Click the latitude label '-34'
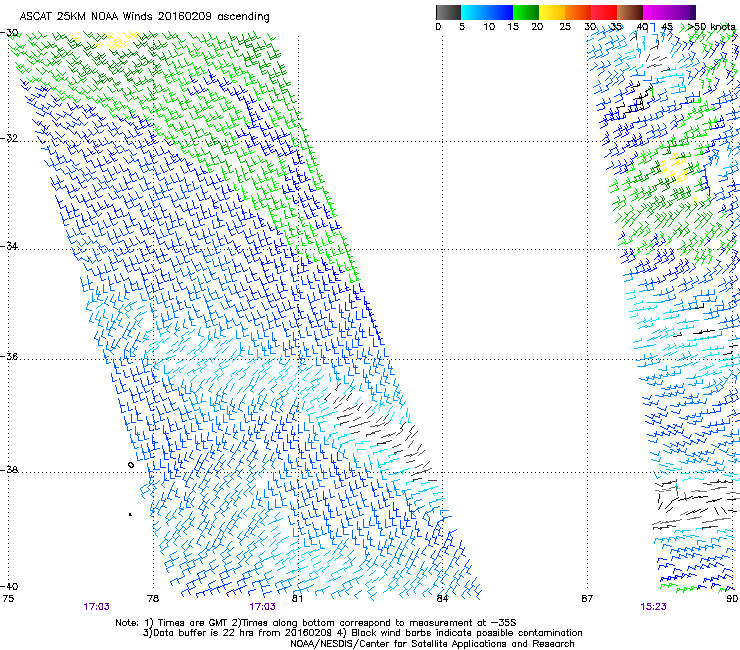The height and width of the screenshot is (650, 740). (9, 246)
